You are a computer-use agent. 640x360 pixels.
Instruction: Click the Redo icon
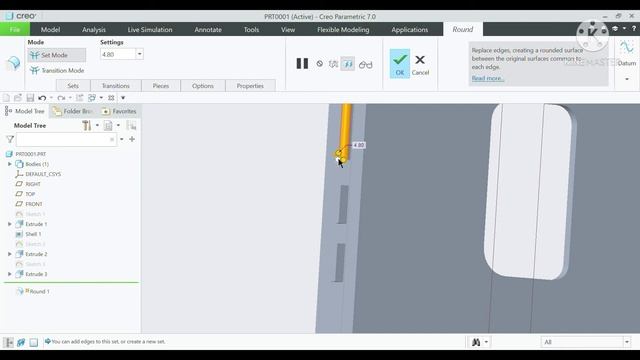pyautogui.click(x=61, y=98)
